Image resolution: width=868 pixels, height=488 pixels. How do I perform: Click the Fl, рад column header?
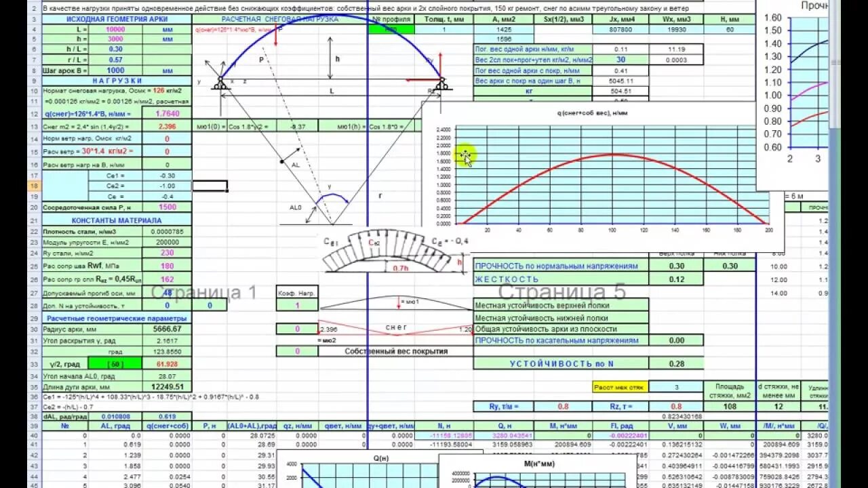coord(620,426)
